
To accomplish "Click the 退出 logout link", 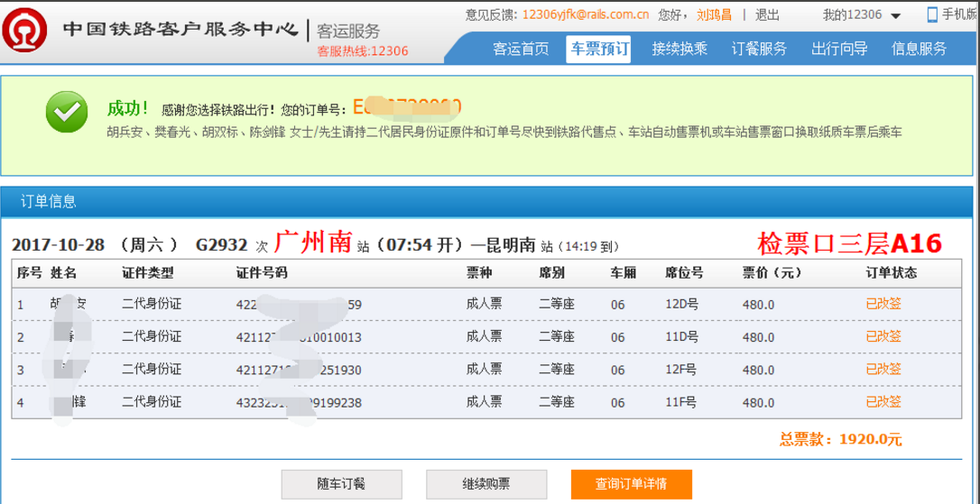I will pyautogui.click(x=767, y=15).
